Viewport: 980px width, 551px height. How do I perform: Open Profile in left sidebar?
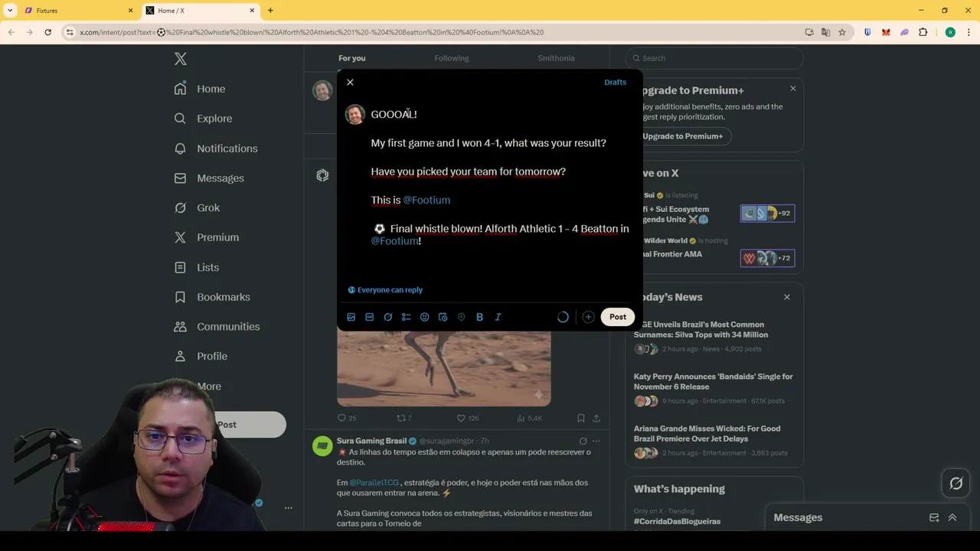point(201,357)
